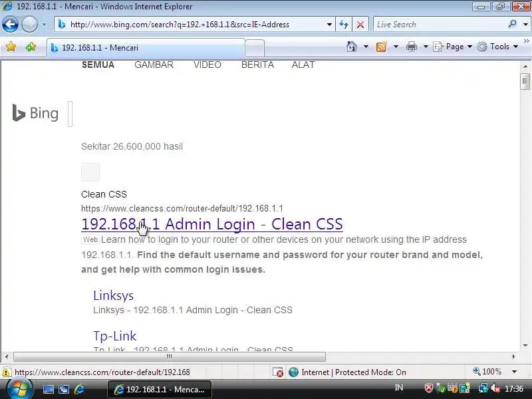Switch to the GAMBAR results tab
The width and height of the screenshot is (532, 399).
pos(154,65)
